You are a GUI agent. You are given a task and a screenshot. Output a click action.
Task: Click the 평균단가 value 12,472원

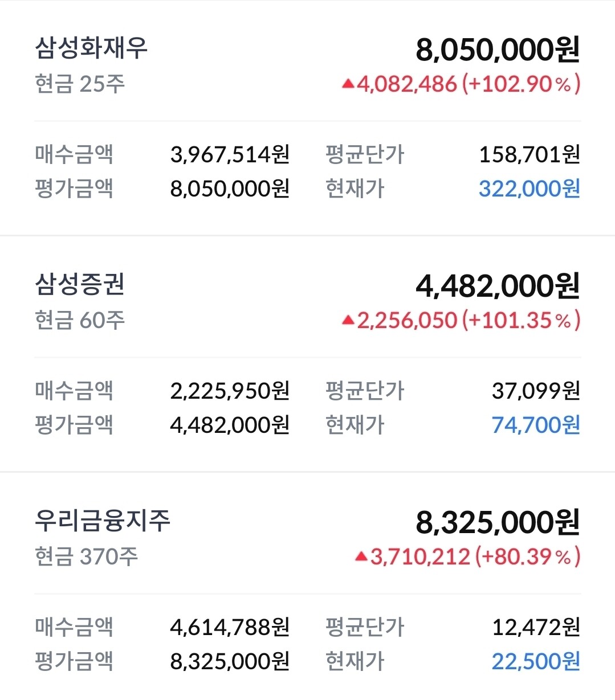[x=535, y=627]
